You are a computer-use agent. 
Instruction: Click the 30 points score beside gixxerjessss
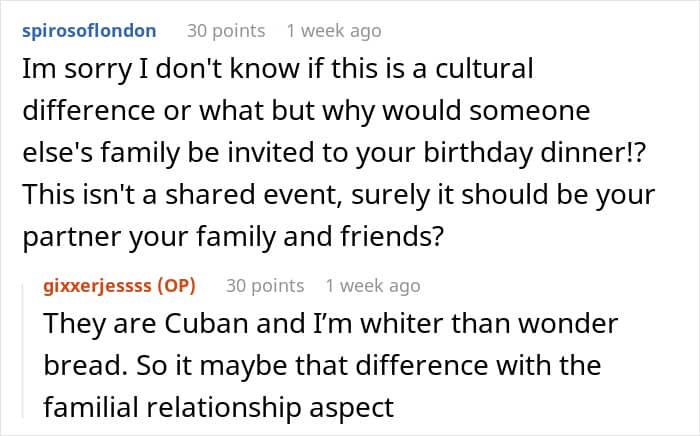[x=265, y=286]
